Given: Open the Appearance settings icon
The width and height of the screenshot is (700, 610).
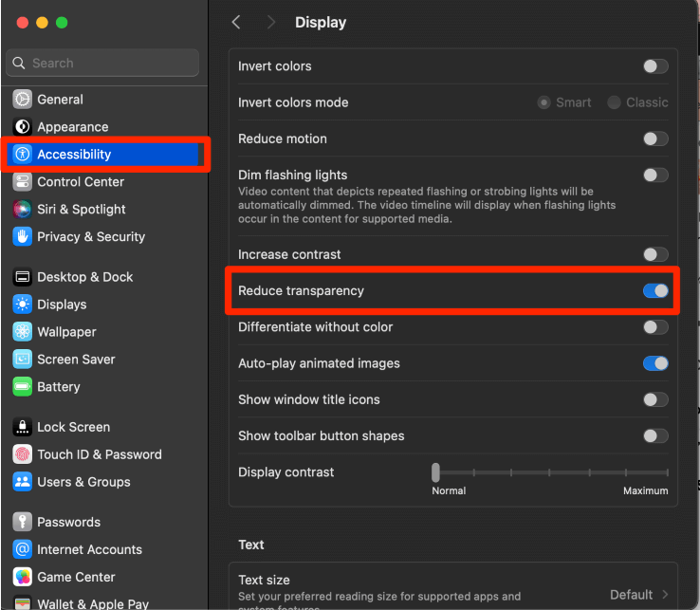Looking at the screenshot, I should 23,127.
